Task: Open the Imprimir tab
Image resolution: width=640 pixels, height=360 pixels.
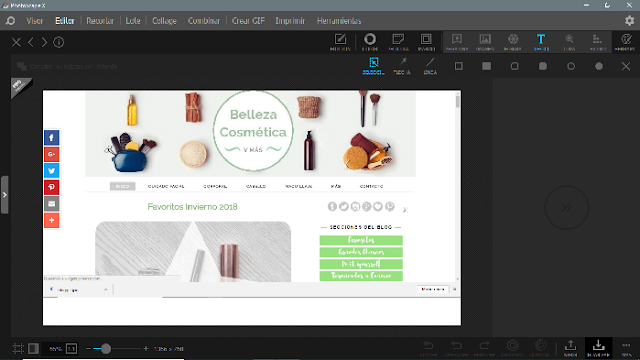Action: click(290, 21)
